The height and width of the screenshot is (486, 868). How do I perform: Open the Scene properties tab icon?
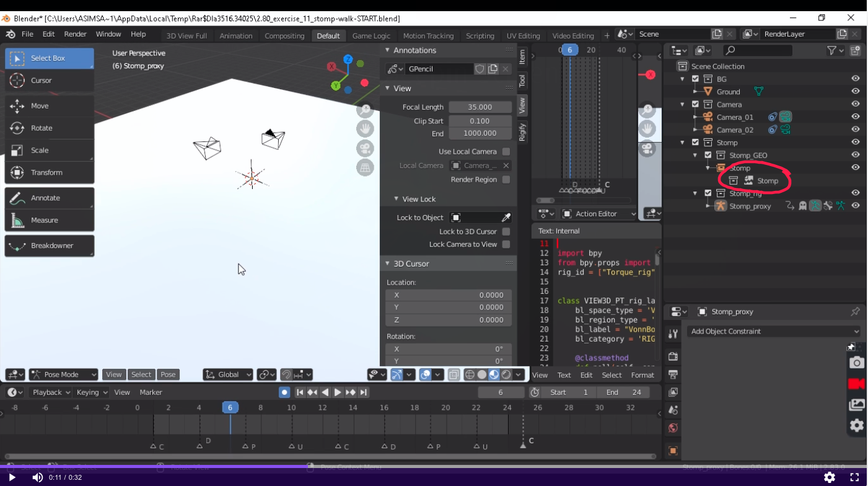[673, 410]
